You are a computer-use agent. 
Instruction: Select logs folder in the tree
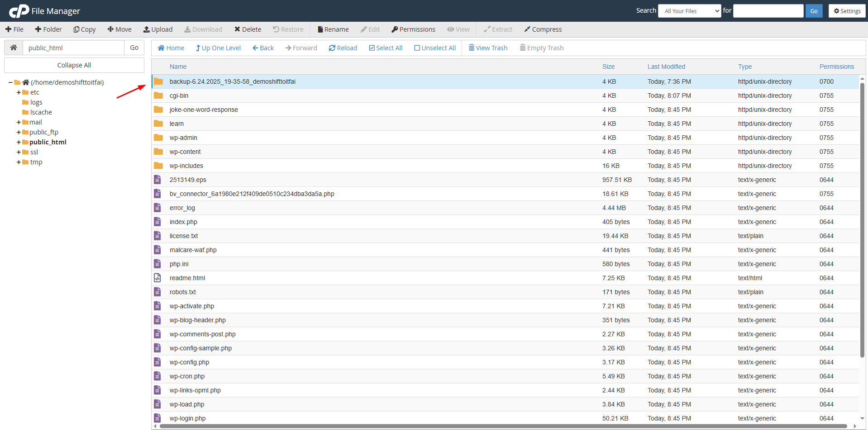36,102
